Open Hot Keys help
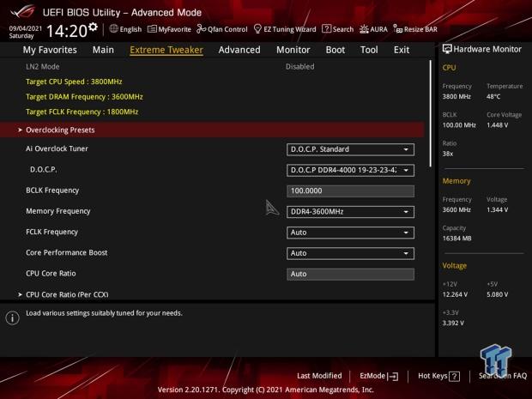The image size is (532, 399). pyautogui.click(x=438, y=376)
